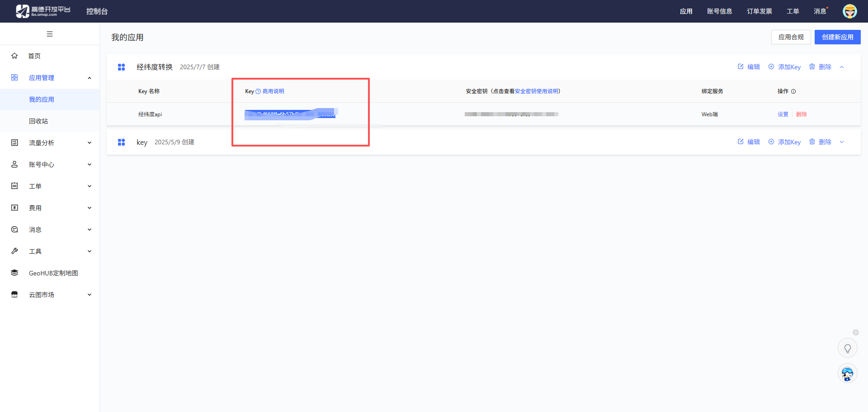Click the question mark icon beside Key
The width and height of the screenshot is (868, 412).
pyautogui.click(x=258, y=91)
